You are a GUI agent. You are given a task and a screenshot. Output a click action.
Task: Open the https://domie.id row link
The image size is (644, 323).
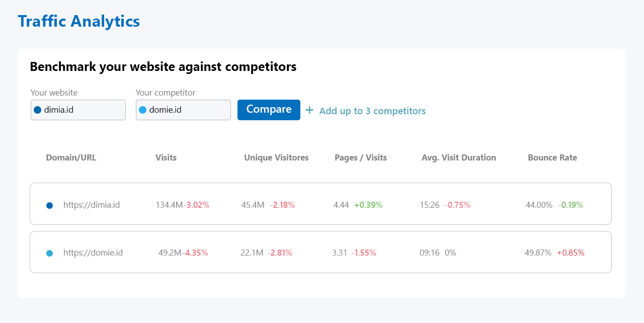(x=93, y=253)
